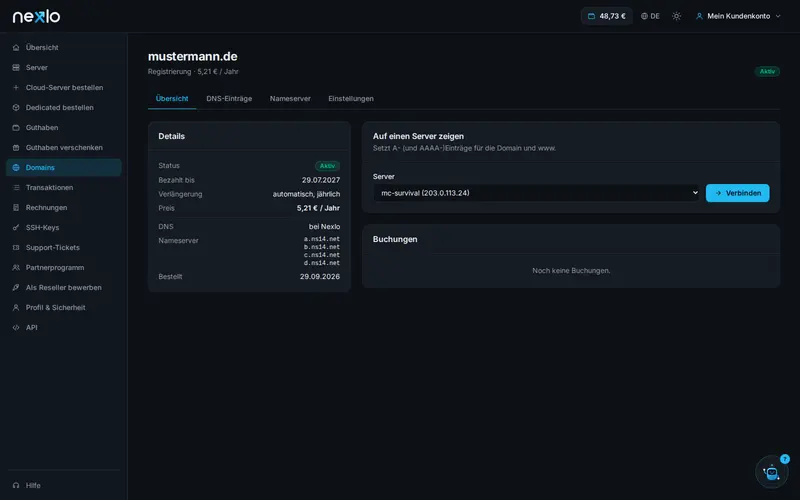Screen dimensions: 800x500
Task: Click the API code brackets icon
Action: point(16,328)
